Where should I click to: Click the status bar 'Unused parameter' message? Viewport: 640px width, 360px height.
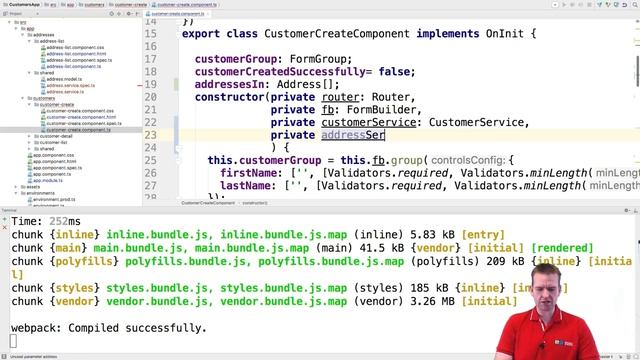pyautogui.click(x=33, y=357)
